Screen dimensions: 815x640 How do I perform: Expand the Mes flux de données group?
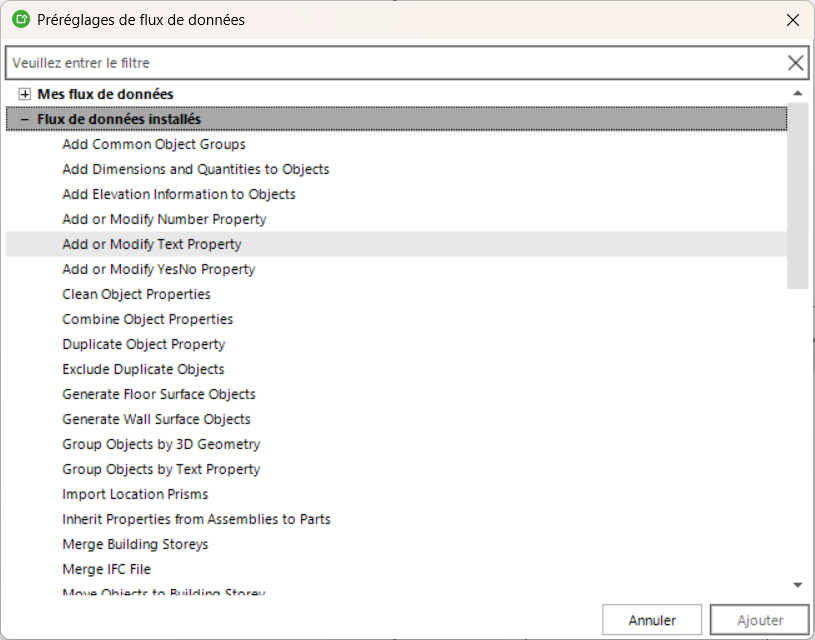coord(25,94)
